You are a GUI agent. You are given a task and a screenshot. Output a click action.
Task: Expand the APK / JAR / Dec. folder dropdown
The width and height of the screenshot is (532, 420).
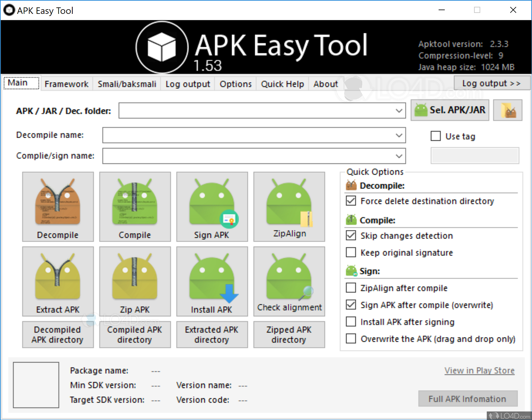(399, 111)
